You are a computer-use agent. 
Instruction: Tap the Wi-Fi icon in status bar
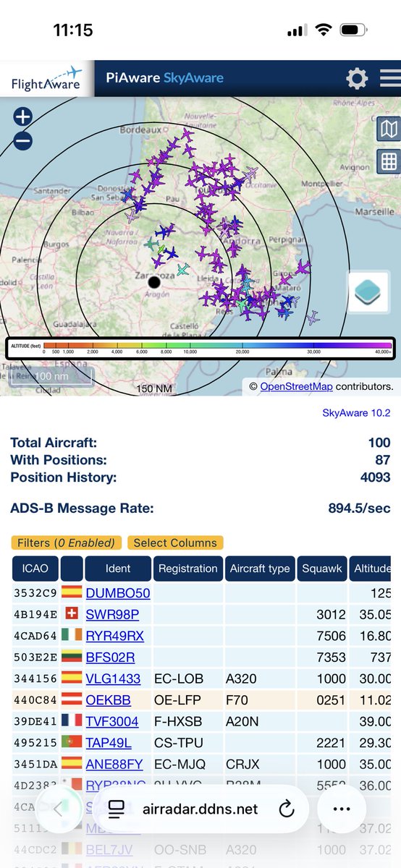[x=324, y=31]
